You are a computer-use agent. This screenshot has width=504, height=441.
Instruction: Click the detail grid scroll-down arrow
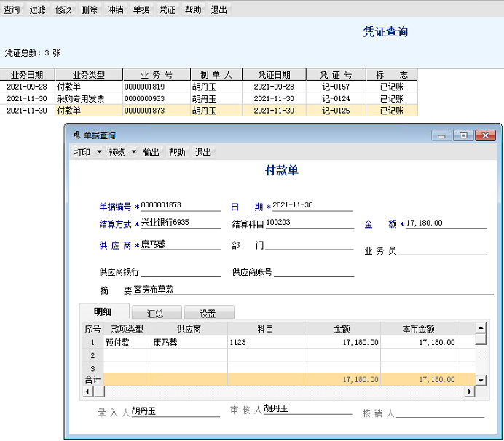pyautogui.click(x=481, y=381)
